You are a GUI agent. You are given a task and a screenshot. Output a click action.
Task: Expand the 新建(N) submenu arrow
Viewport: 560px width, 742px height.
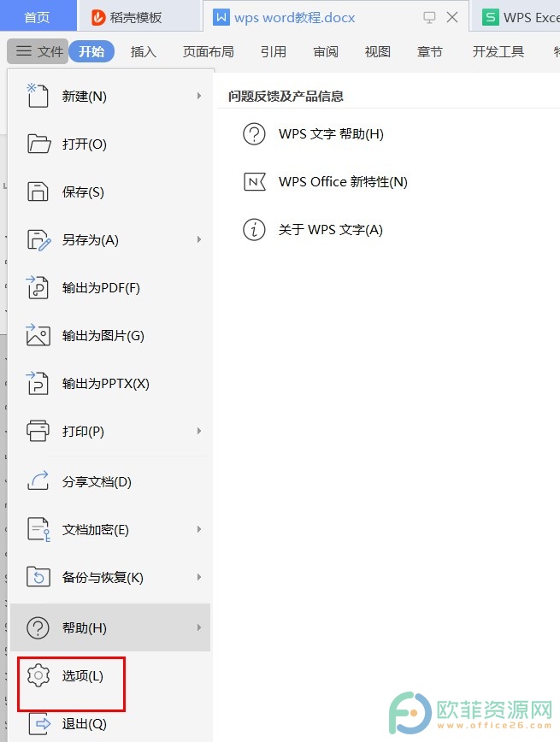click(x=199, y=96)
